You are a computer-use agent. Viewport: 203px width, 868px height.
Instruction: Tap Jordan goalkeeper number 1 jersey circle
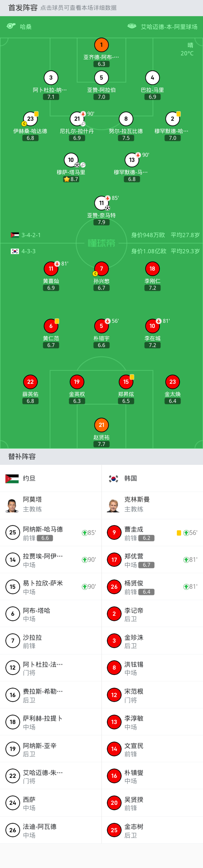[x=101, y=45]
